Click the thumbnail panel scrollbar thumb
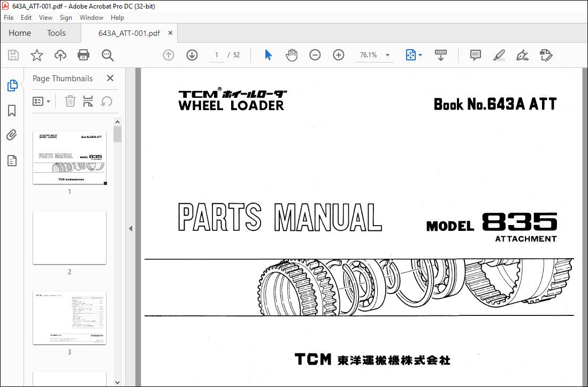Viewport: 588px width, 387px height. pyautogui.click(x=117, y=134)
